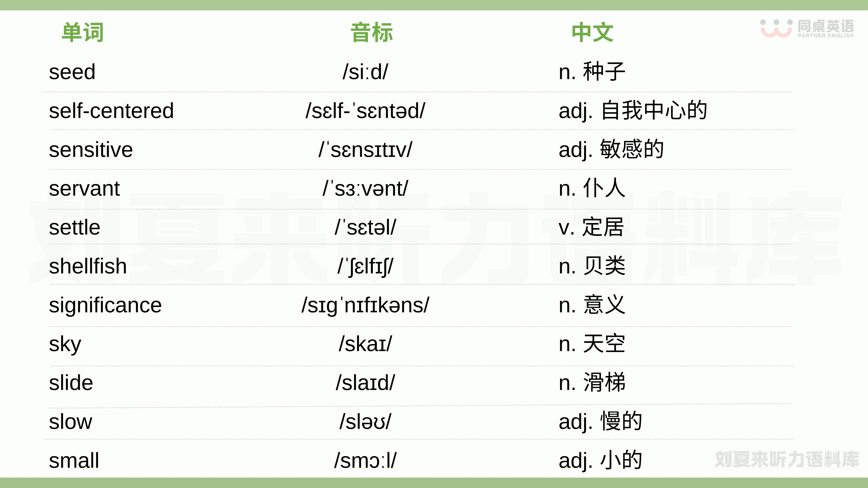Image resolution: width=868 pixels, height=488 pixels.
Task: Select the word "sky"
Action: pyautogui.click(x=65, y=344)
